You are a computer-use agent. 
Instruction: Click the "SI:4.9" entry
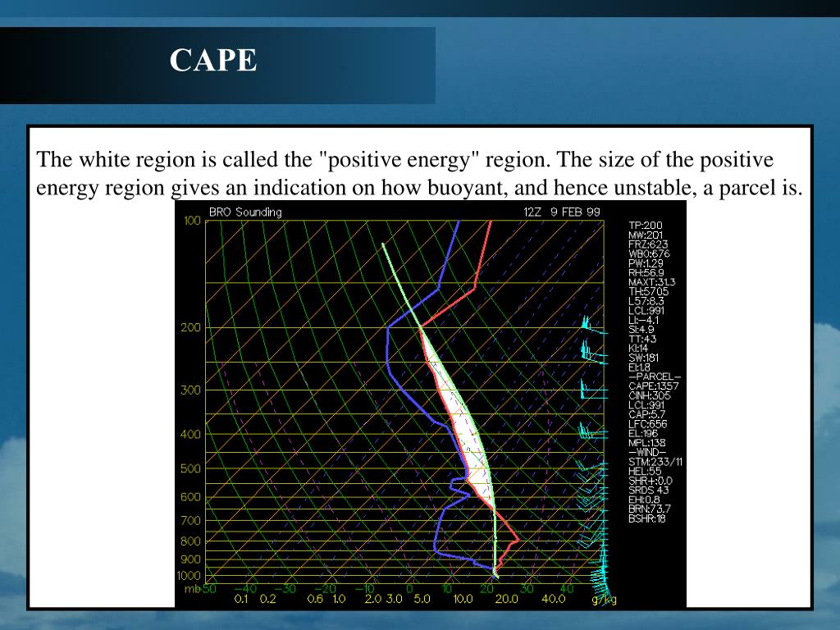point(641,330)
